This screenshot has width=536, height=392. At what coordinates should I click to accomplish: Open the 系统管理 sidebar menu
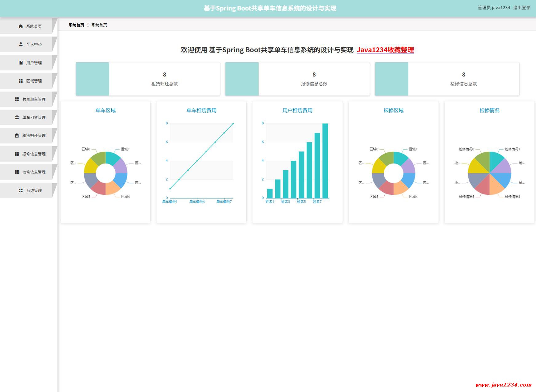(x=34, y=190)
